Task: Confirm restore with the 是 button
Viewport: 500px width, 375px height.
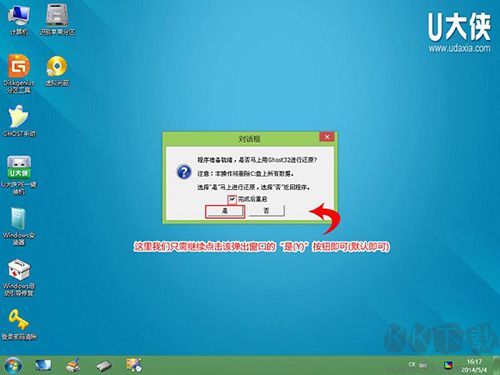Action: 225,211
